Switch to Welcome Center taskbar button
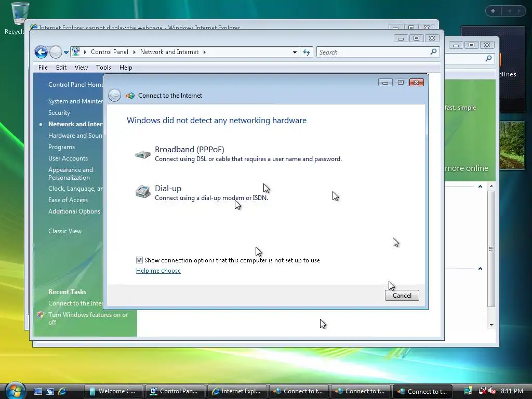532x399 pixels. pyautogui.click(x=114, y=391)
